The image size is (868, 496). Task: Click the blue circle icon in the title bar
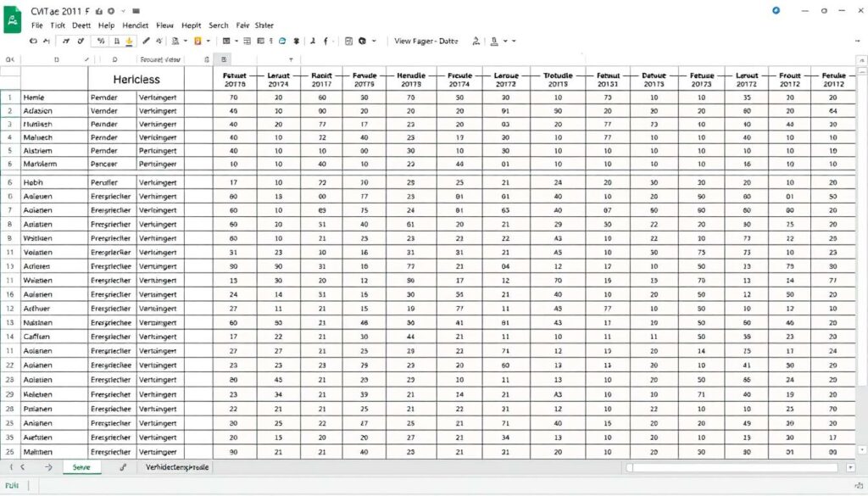pyautogui.click(x=776, y=10)
